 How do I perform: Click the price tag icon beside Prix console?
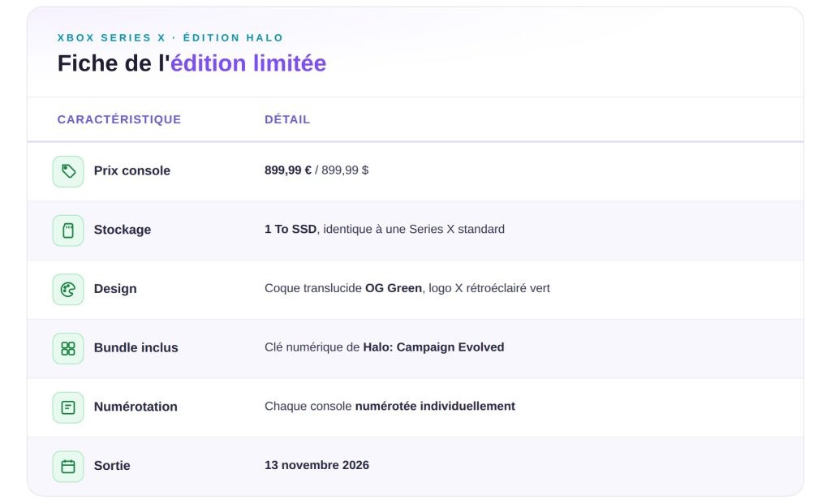pyautogui.click(x=68, y=171)
